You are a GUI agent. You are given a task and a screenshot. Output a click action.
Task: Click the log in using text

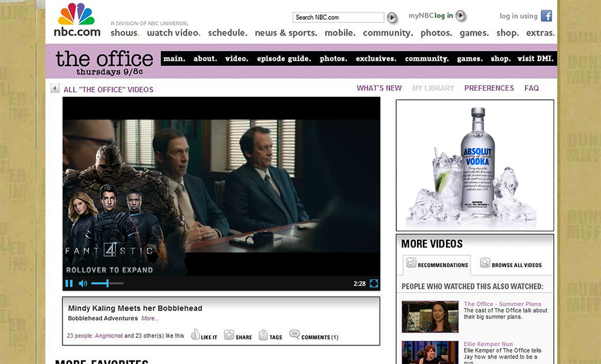click(518, 16)
